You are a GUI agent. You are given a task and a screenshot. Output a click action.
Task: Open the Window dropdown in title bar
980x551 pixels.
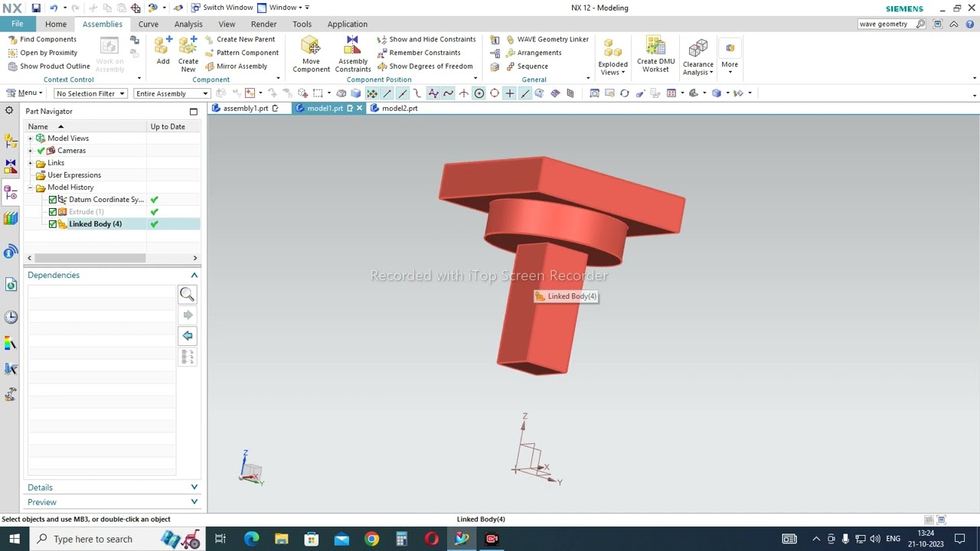283,8
